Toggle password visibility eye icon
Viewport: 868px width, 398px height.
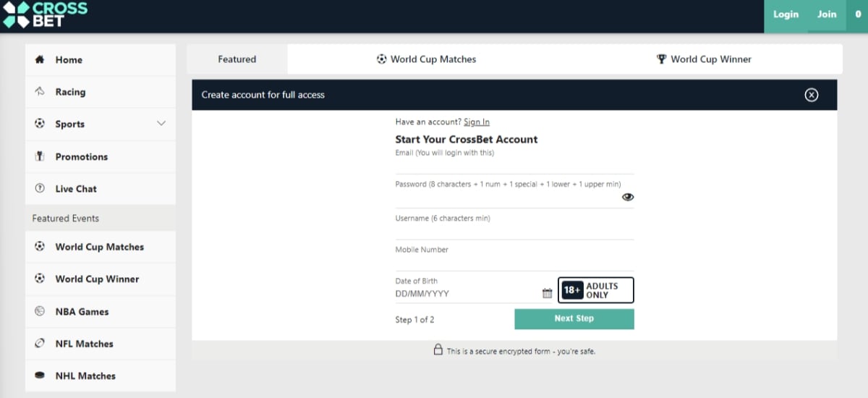click(628, 197)
